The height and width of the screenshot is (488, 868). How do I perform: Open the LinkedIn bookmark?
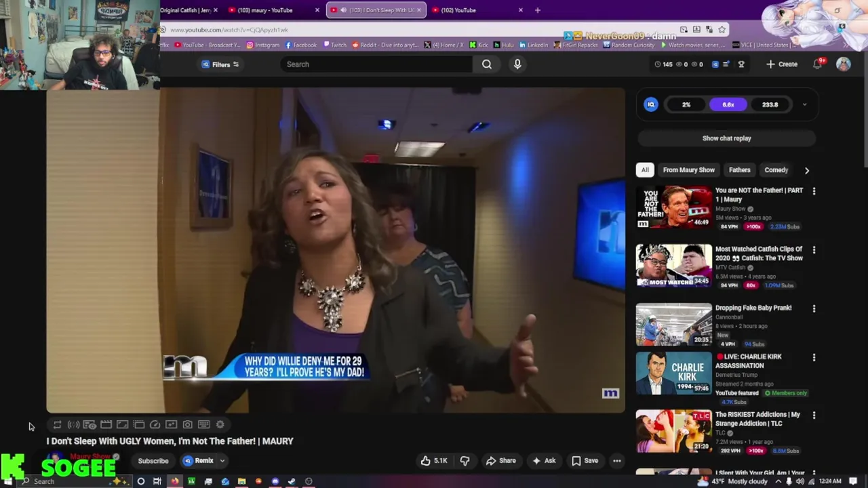point(533,45)
